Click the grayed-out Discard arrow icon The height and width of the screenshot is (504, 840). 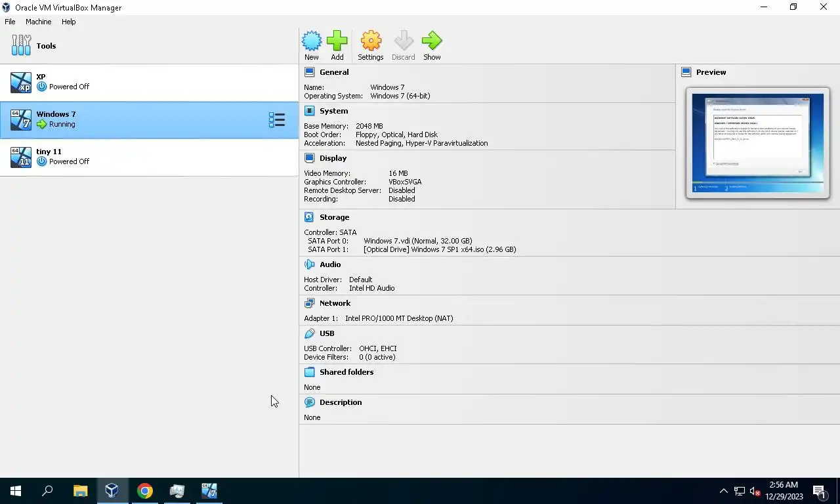point(404,41)
